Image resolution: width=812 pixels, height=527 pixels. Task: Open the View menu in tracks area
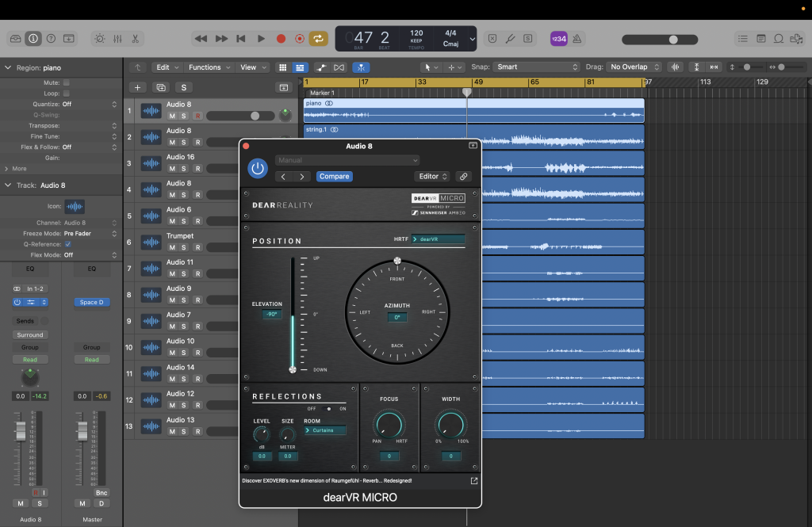253,67
